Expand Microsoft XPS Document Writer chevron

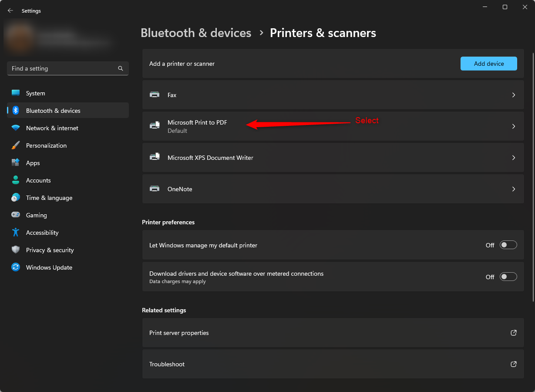pos(514,158)
